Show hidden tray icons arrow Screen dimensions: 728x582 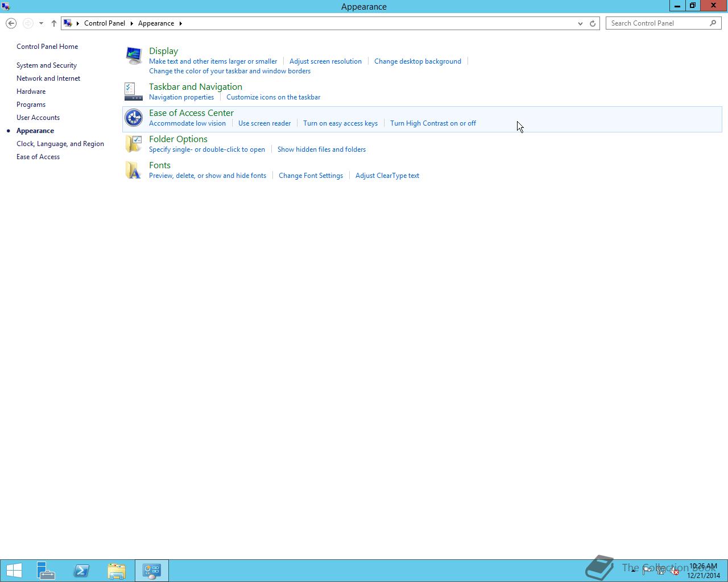click(633, 571)
